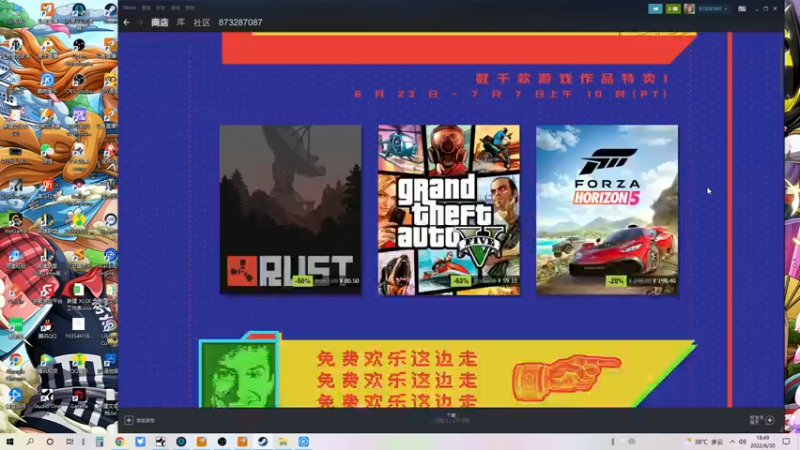Expand hidden system tray icons chevron
The width and height of the screenshot is (800, 450).
coord(733,442)
